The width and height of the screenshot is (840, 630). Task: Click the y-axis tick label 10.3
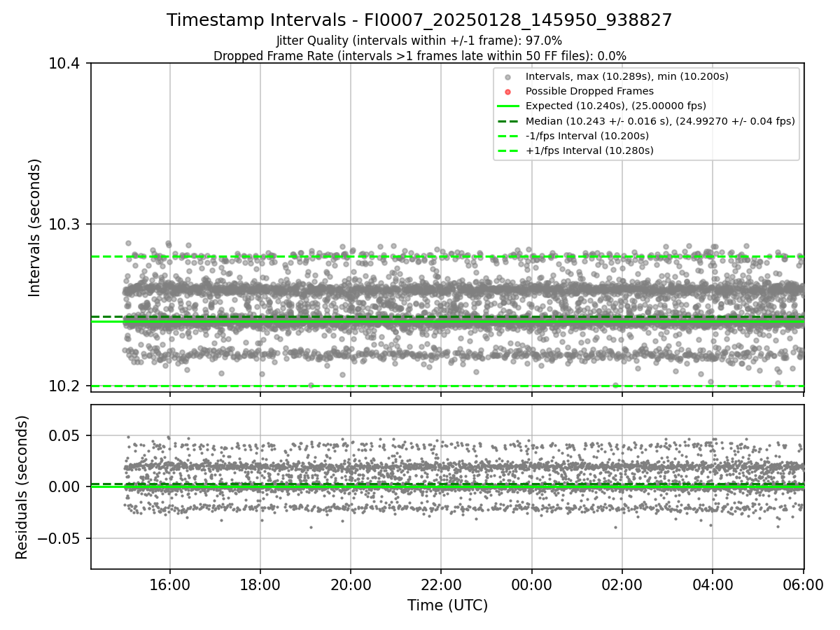(66, 225)
